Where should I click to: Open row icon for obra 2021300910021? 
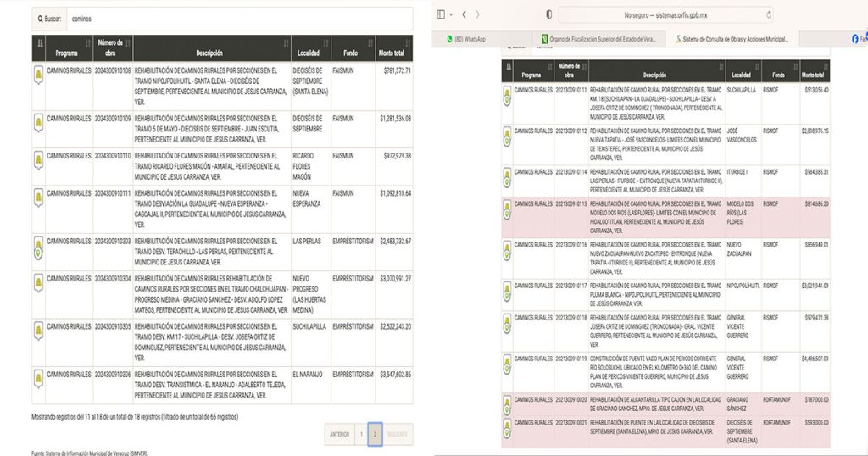(x=507, y=429)
